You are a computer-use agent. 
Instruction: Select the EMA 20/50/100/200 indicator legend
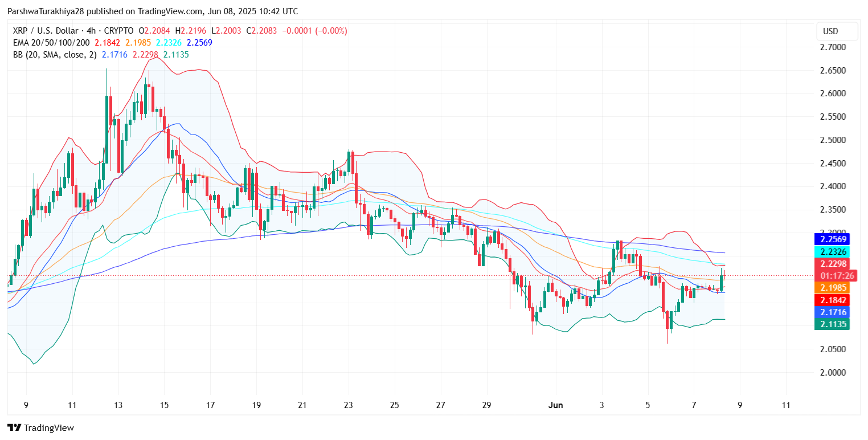(51, 43)
